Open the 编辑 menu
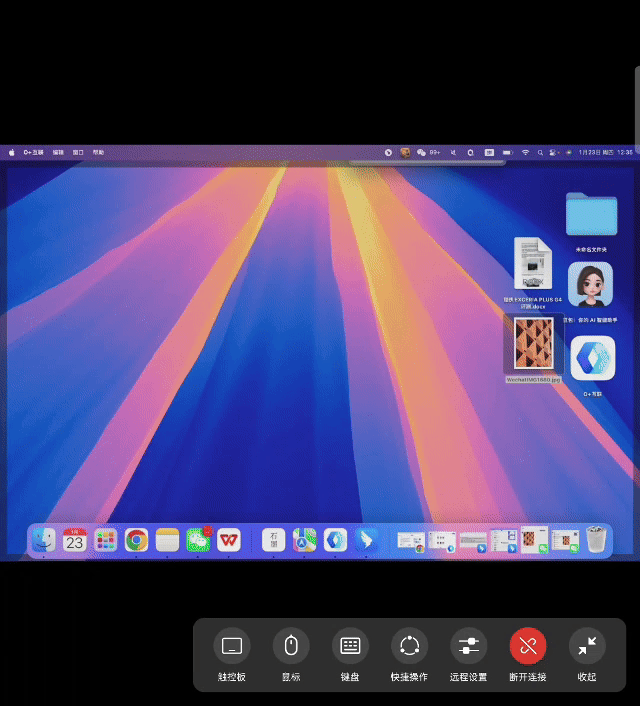The image size is (640, 706). click(x=58, y=153)
